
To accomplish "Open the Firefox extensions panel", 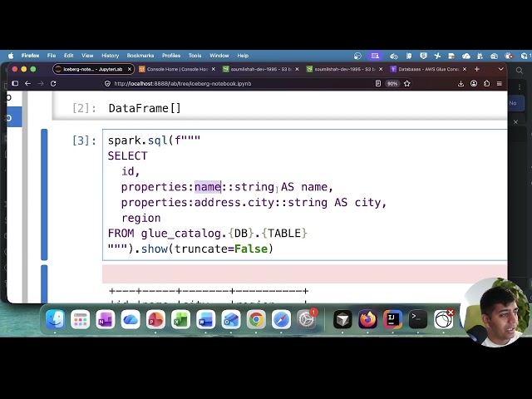I will (486, 83).
